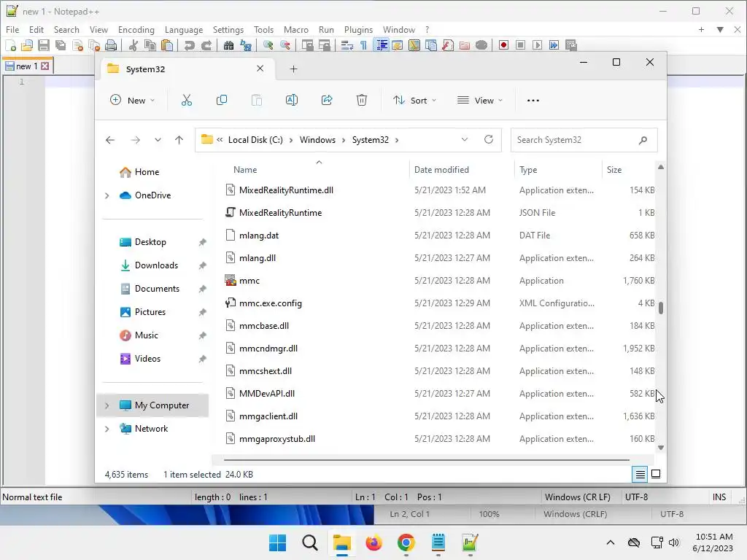The height and width of the screenshot is (560, 747).
Task: Click Explorer Copy icon in toolbar
Action: (x=222, y=100)
